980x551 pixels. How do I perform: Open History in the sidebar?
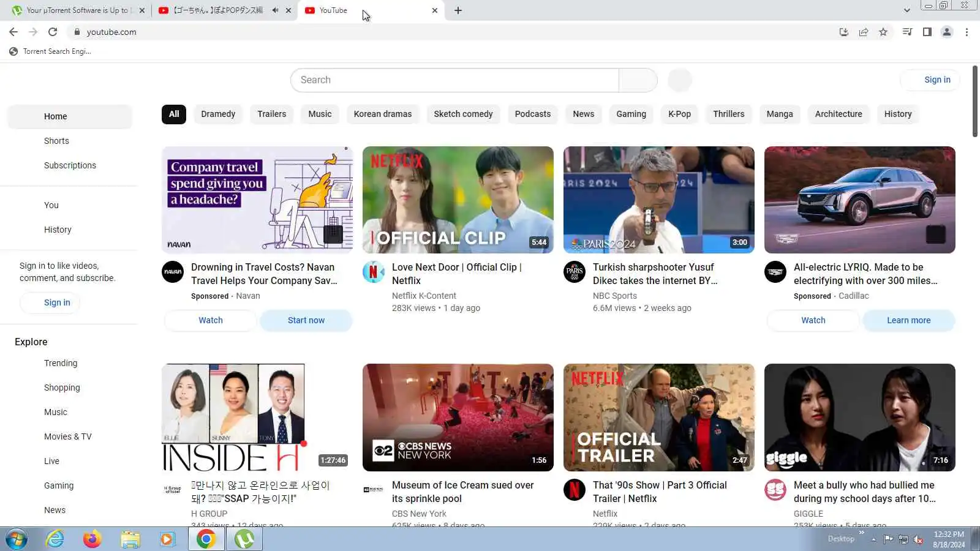(70, 230)
